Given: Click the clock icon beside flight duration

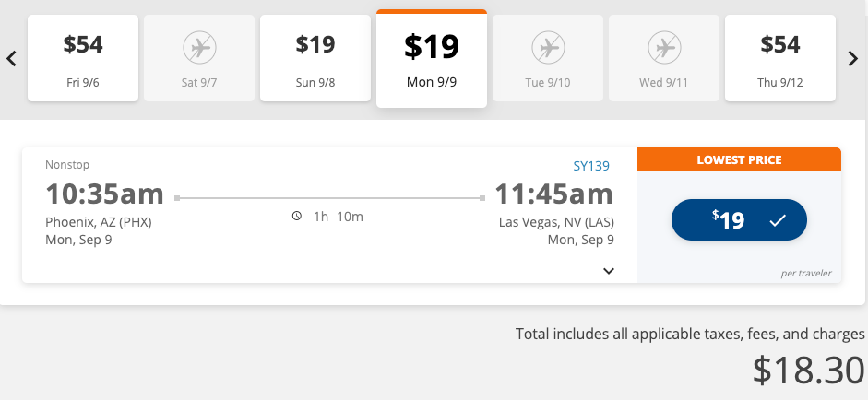Looking at the screenshot, I should 297,217.
